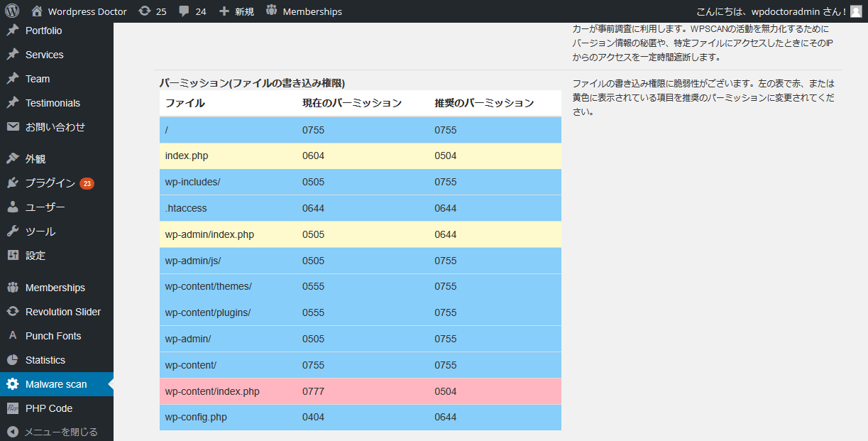
Task: Open the ユーザー users menu
Action: tap(45, 207)
